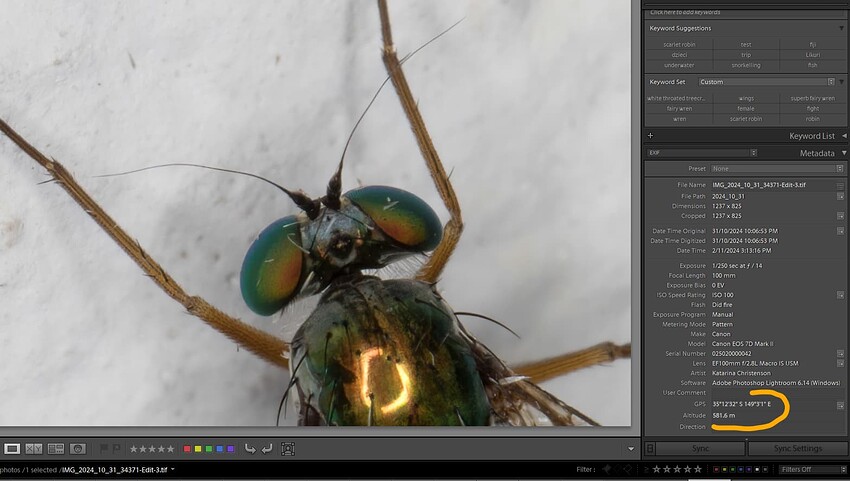
Task: Set flag as rejected
Action: [116, 448]
